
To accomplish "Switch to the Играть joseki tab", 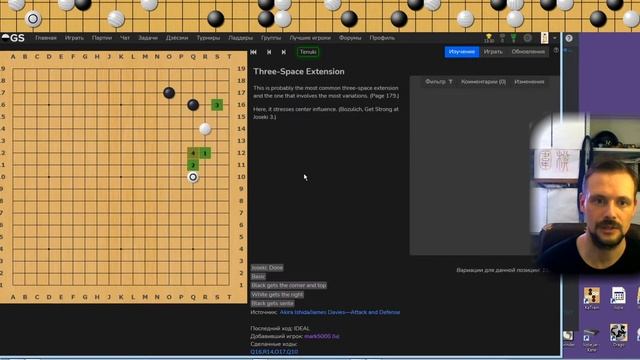I will pyautogui.click(x=493, y=51).
